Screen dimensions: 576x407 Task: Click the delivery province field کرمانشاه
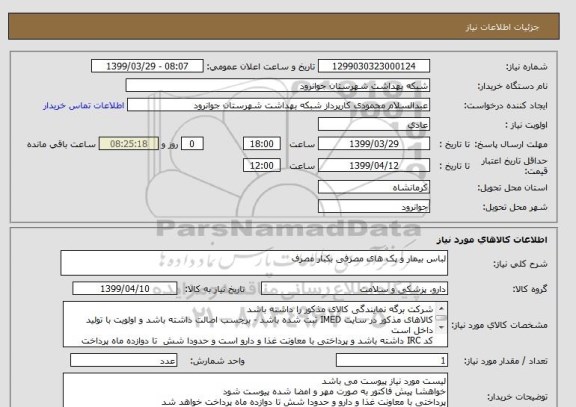tap(374, 187)
